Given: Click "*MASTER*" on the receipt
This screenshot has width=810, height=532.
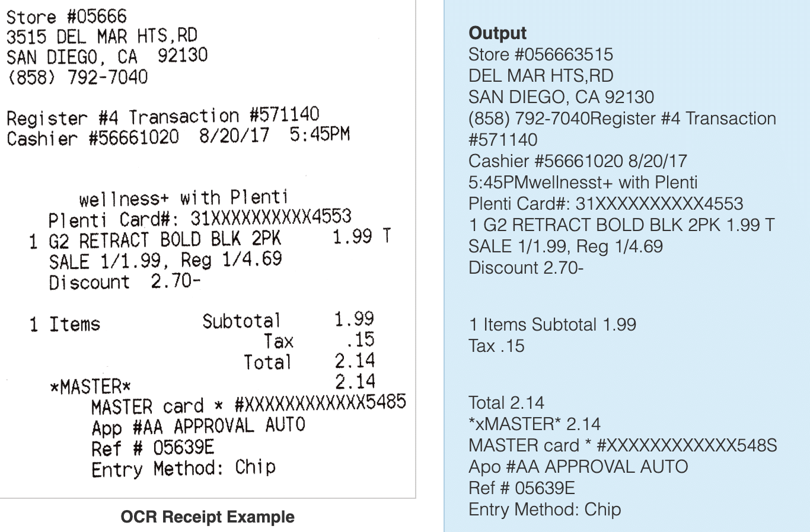Looking at the screenshot, I should click(x=90, y=387).
